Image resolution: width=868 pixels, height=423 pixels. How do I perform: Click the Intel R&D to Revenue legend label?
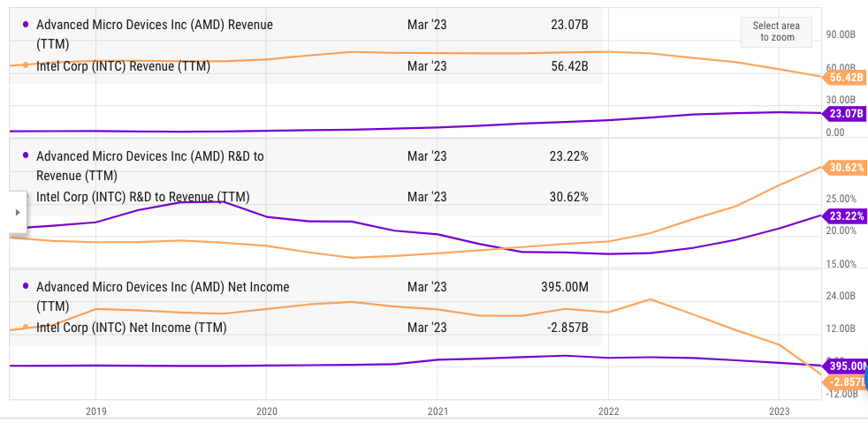pyautogui.click(x=143, y=197)
